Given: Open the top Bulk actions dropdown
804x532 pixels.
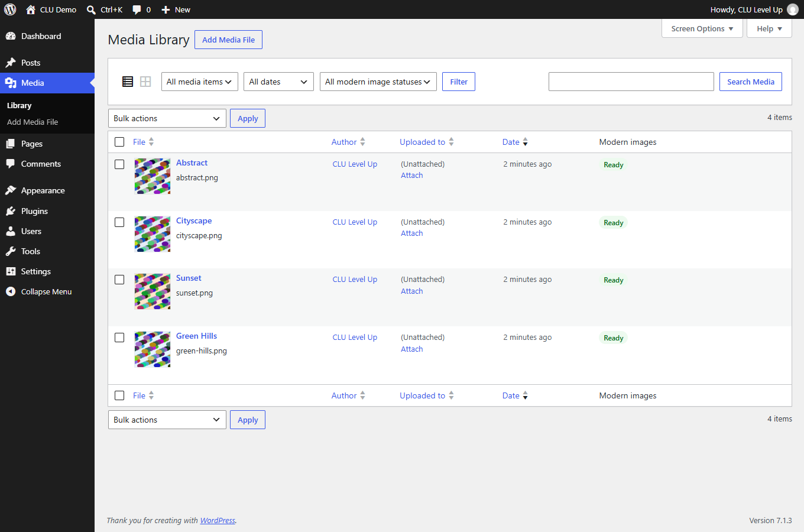Looking at the screenshot, I should tap(167, 118).
